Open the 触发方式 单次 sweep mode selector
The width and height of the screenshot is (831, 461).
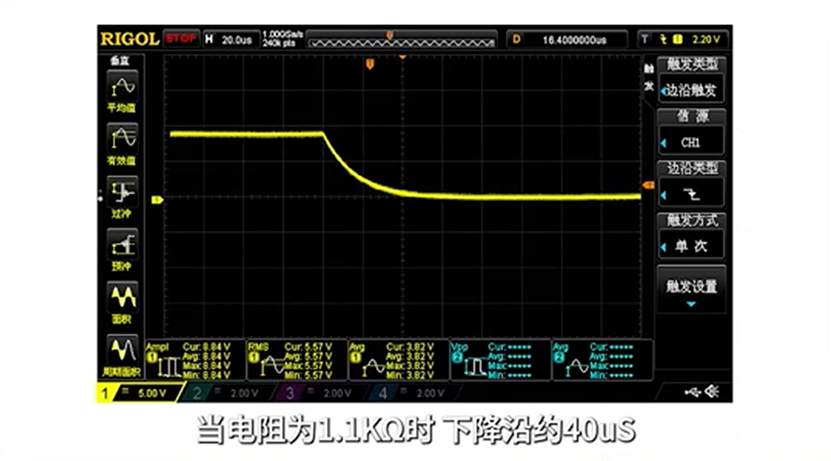691,236
